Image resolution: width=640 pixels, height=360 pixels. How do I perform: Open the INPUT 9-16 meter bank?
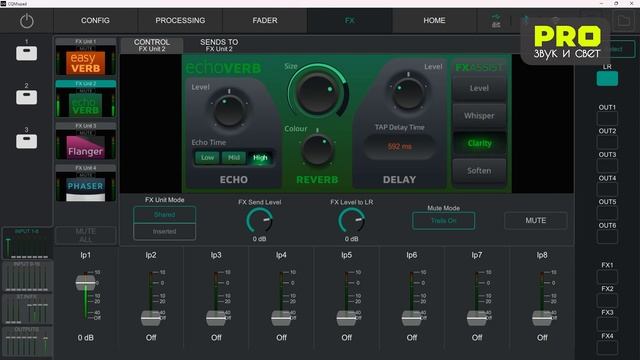pos(27,276)
